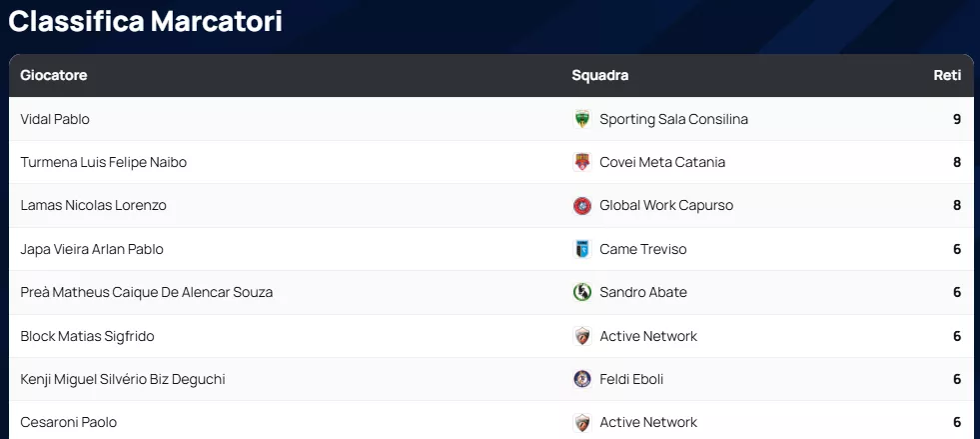This screenshot has height=439, width=980.
Task: Select the Global Work Capurso round logo
Action: [x=582, y=206]
